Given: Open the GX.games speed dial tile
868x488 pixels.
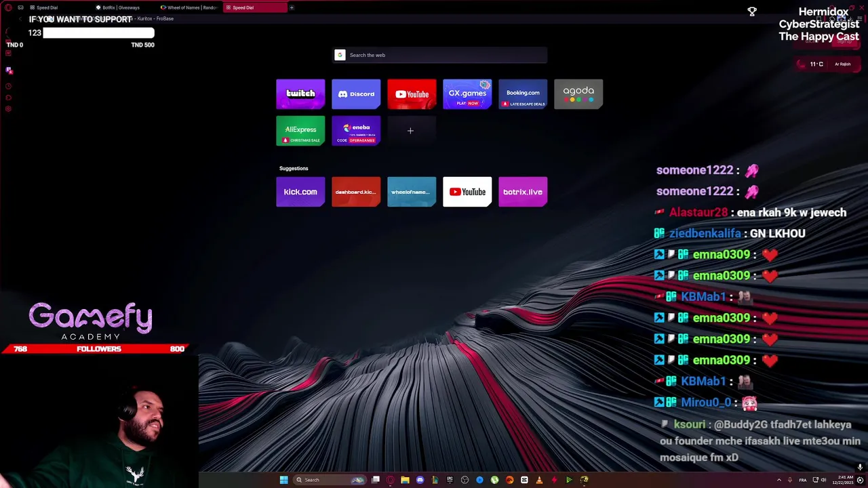Looking at the screenshot, I should point(467,94).
